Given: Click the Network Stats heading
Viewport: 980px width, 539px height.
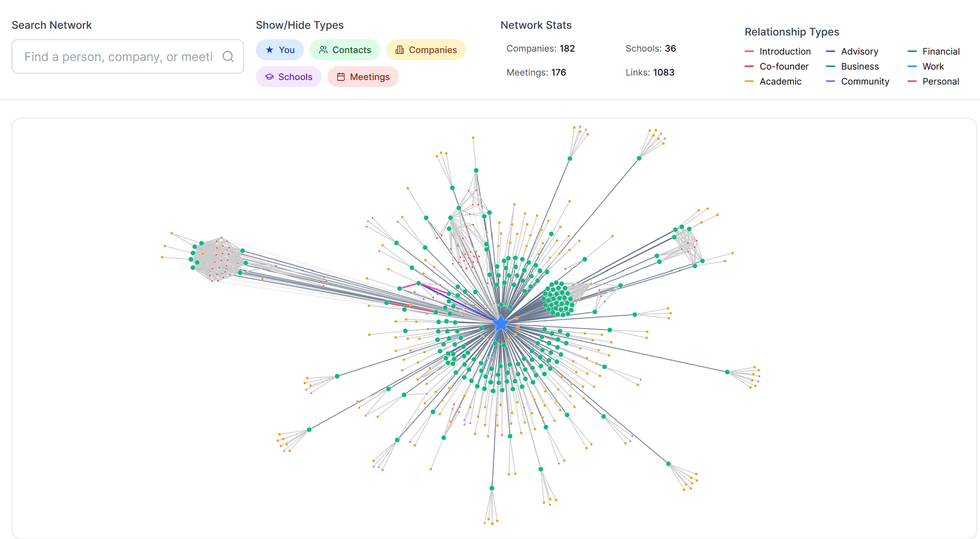Looking at the screenshot, I should coord(536,25).
